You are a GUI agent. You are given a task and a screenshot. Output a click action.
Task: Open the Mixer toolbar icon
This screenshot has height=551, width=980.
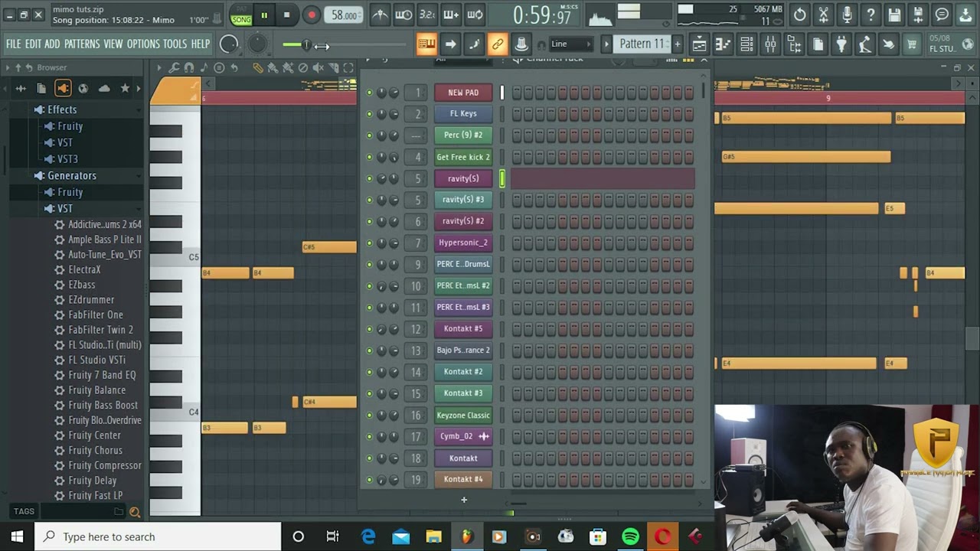pos(770,44)
